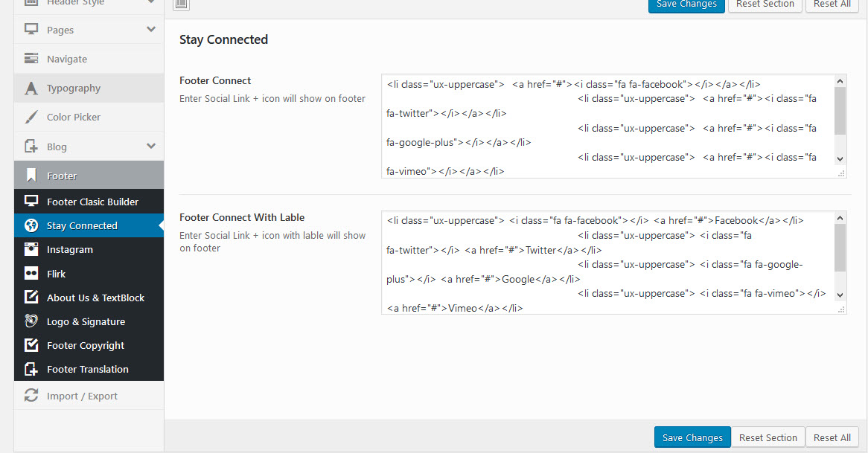
Task: Click the Import / Export refresh icon
Action: click(x=31, y=396)
